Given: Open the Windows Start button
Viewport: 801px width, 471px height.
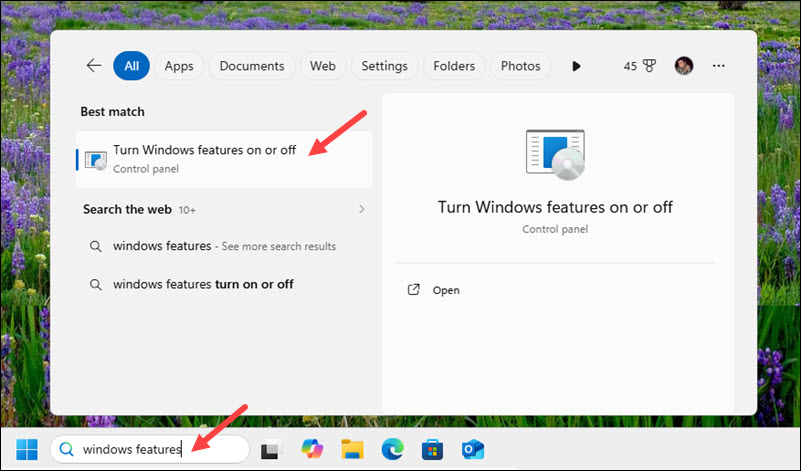Looking at the screenshot, I should (x=27, y=450).
